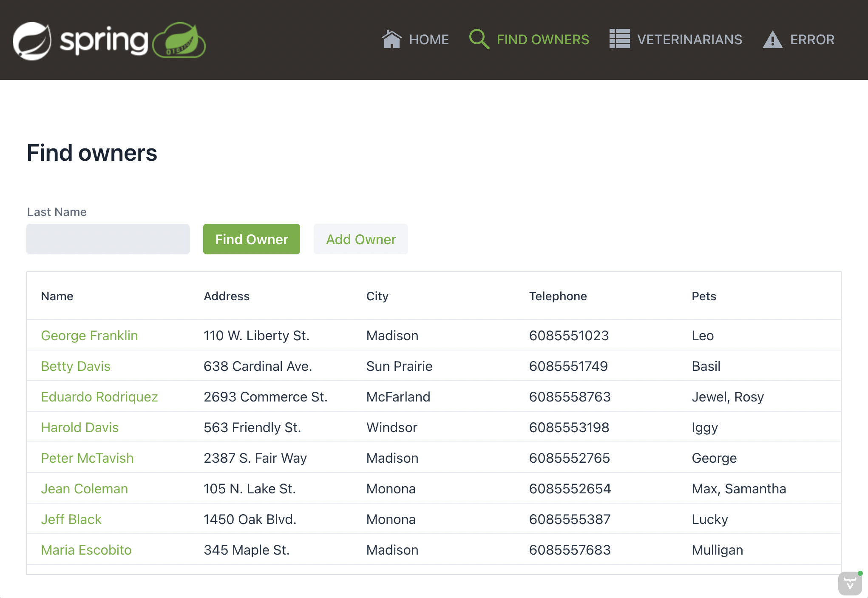The image size is (868, 598).
Task: Select Peter McTavish link
Action: pos(87,458)
